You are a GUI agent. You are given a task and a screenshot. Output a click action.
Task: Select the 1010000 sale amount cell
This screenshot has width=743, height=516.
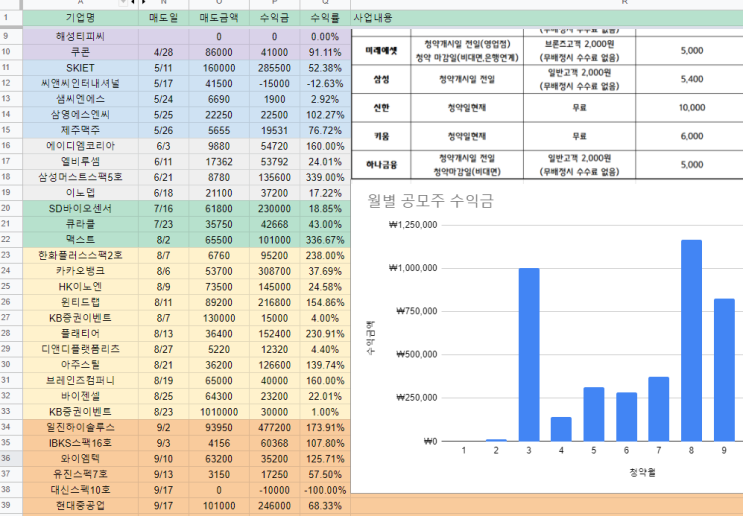tap(219, 412)
